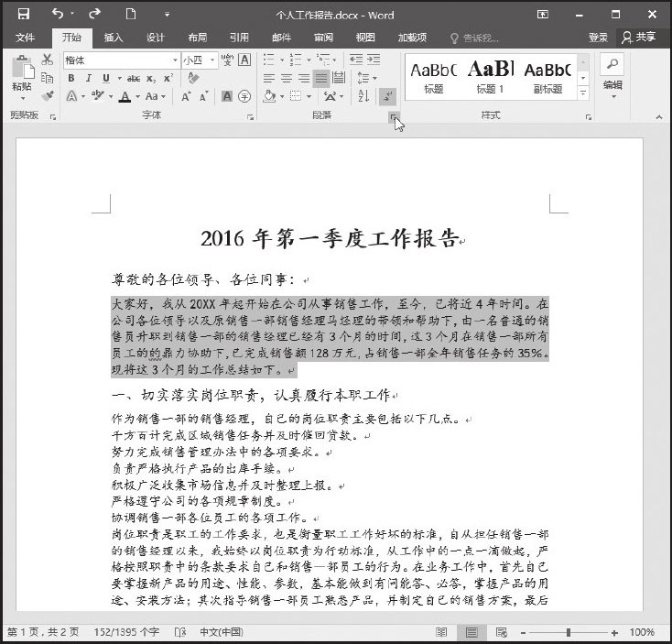Click the font color A swatch
Screen dimensions: 672x644
(125, 96)
